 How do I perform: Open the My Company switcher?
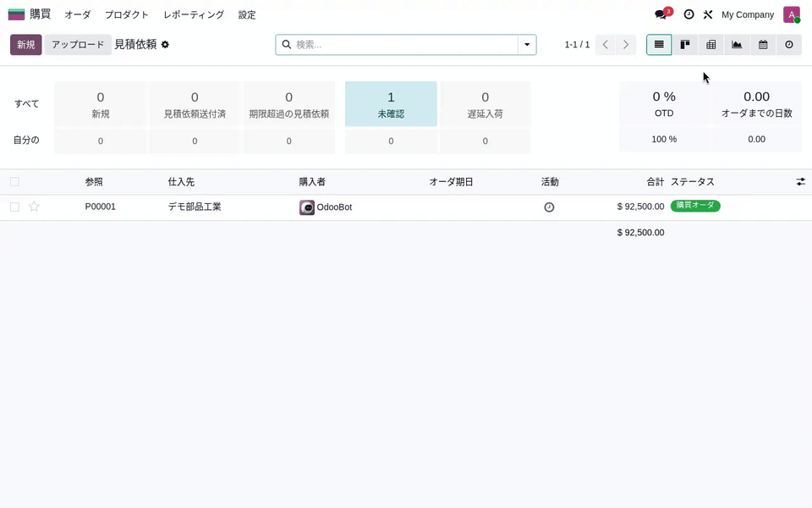pos(747,14)
